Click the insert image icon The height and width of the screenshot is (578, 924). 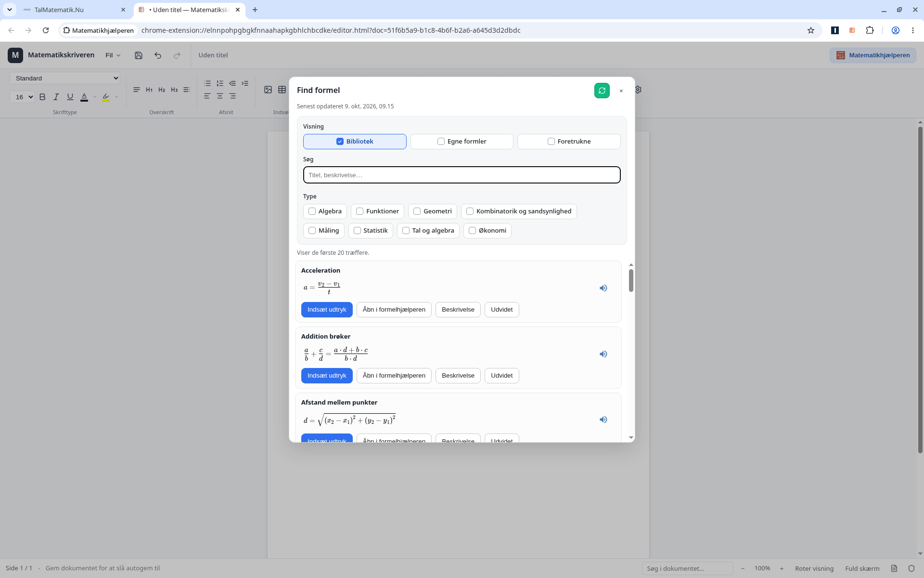pyautogui.click(x=268, y=90)
